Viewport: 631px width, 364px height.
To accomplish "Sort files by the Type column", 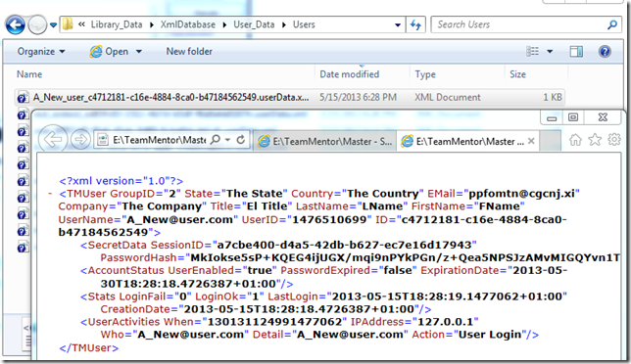I will click(425, 74).
